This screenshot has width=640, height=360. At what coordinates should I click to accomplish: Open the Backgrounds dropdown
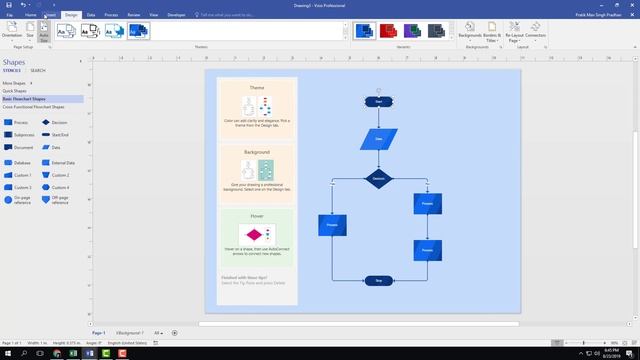point(470,32)
